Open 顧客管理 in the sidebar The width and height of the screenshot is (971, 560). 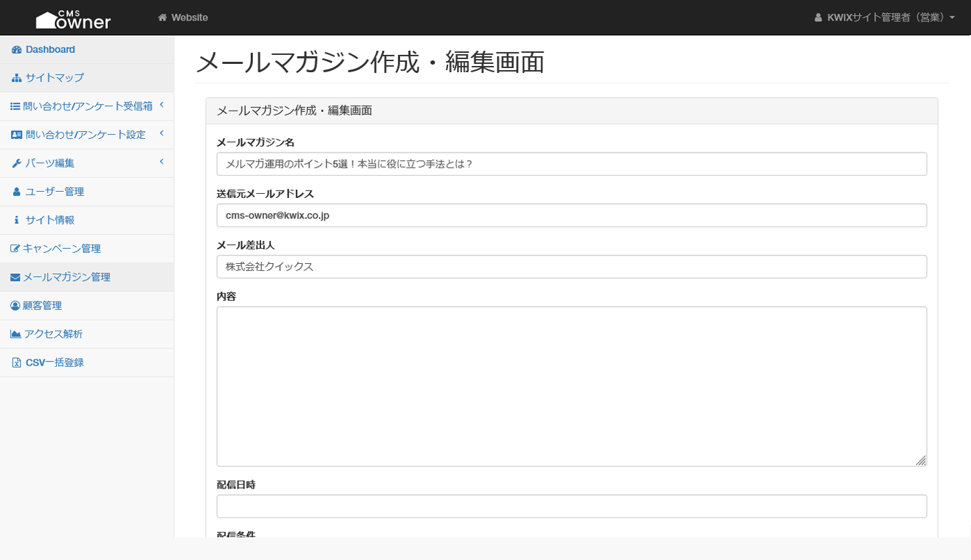tap(87, 305)
